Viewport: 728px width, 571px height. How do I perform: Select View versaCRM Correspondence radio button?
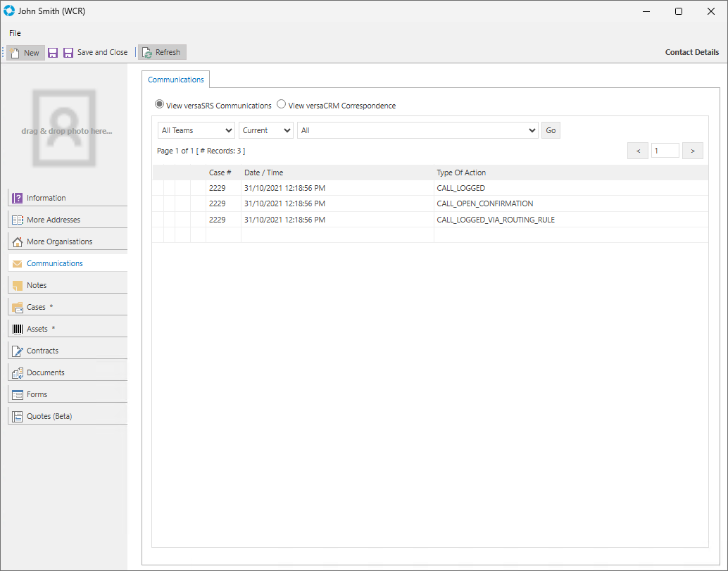tap(282, 105)
